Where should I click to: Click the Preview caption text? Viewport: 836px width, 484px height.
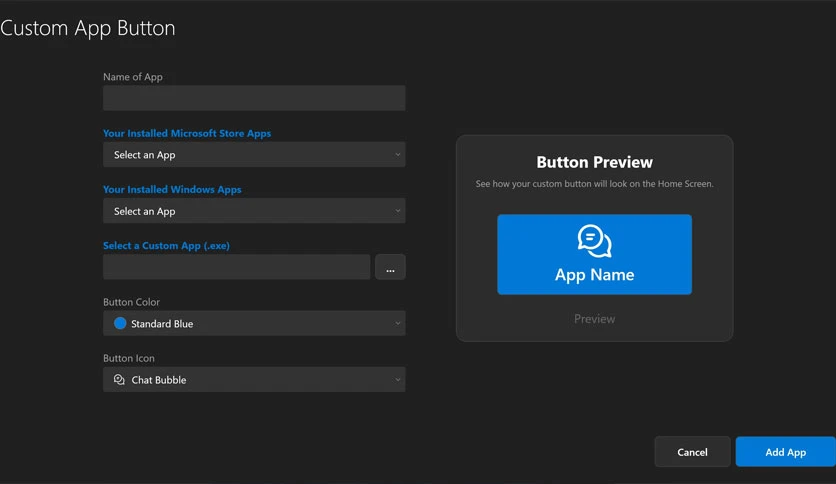point(594,319)
